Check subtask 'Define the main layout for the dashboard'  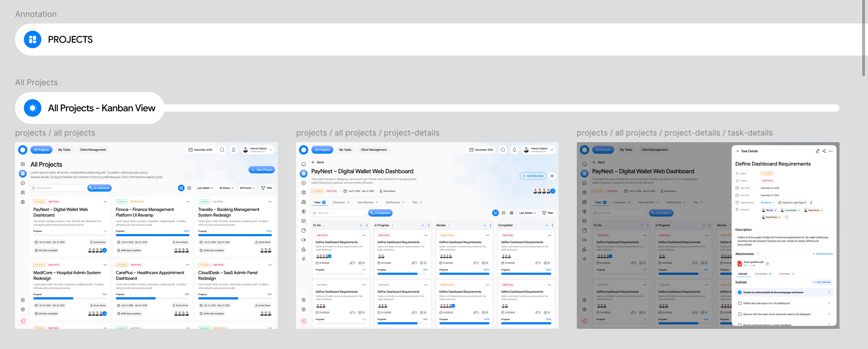pyautogui.click(x=740, y=303)
